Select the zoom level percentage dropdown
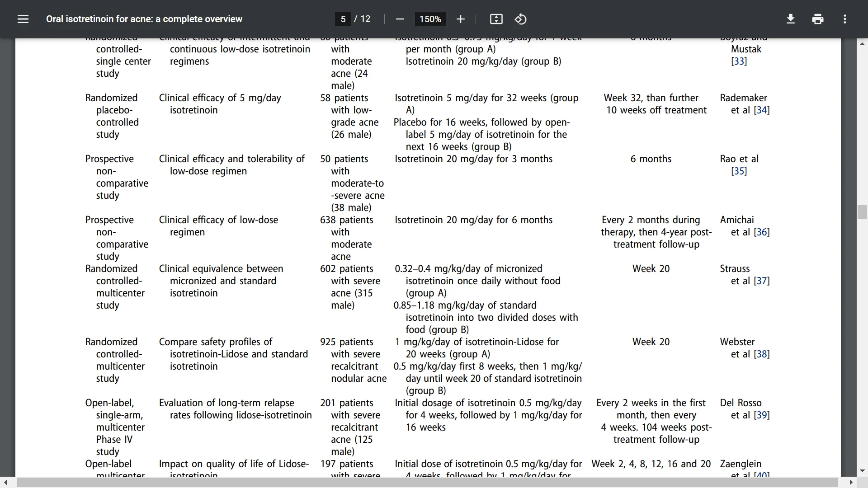Image resolution: width=868 pixels, height=488 pixels. tap(429, 19)
